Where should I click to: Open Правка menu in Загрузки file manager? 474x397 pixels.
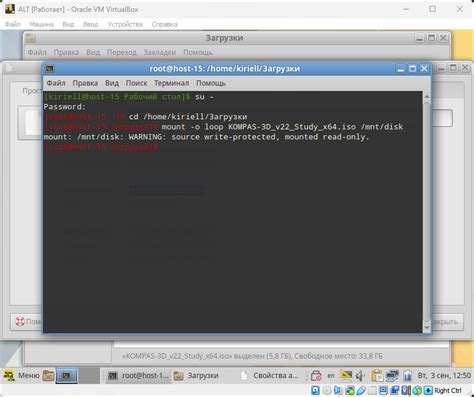coord(66,53)
